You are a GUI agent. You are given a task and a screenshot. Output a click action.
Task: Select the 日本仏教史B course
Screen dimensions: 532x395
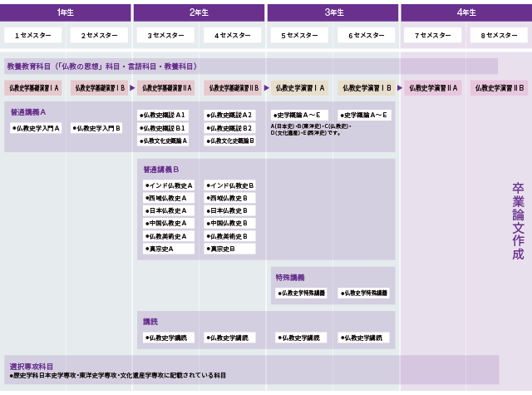pyautogui.click(x=229, y=210)
